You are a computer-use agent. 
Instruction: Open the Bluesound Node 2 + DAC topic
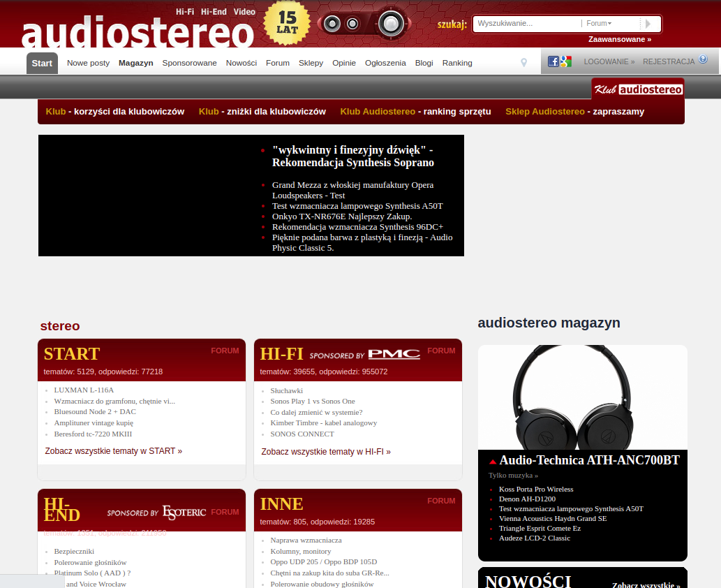[x=95, y=412]
